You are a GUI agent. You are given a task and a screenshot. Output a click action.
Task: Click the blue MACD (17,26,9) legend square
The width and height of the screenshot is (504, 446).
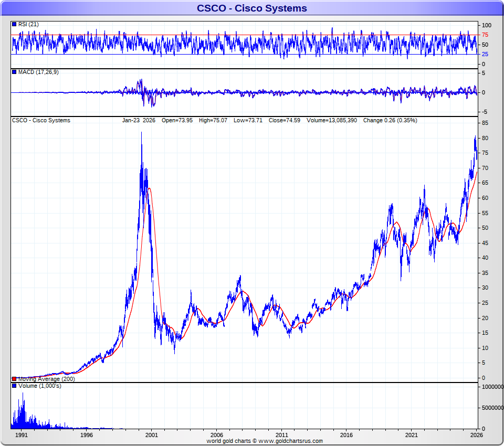[x=14, y=72]
